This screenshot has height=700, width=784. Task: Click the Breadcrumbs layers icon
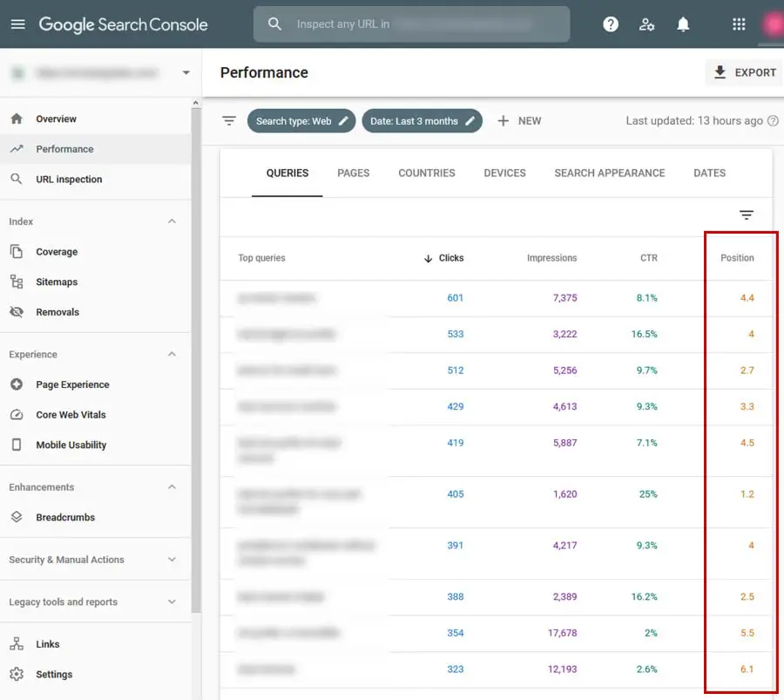pos(17,517)
